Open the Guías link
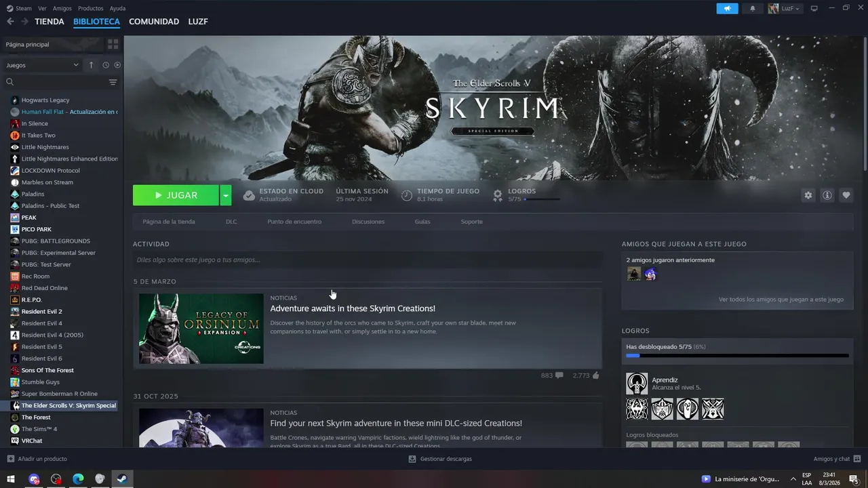 [422, 222]
